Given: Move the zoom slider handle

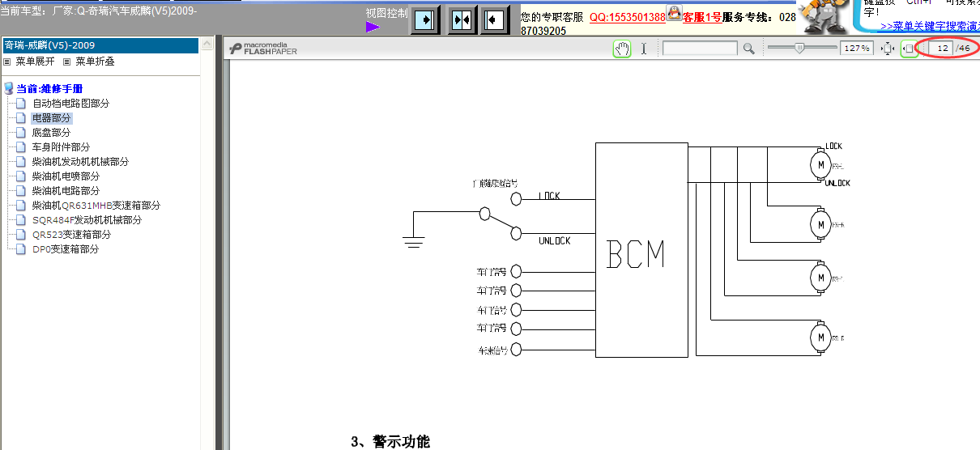Looking at the screenshot, I should coord(799,49).
